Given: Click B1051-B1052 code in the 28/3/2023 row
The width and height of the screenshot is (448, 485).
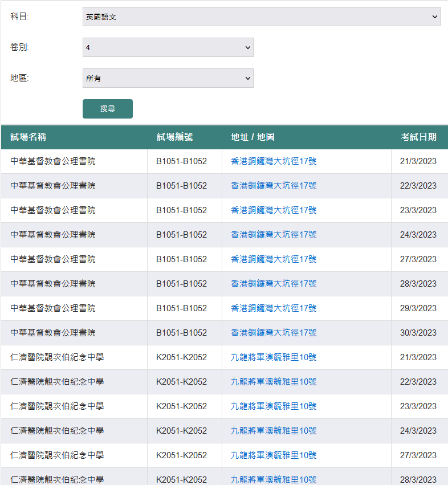Looking at the screenshot, I should pos(181,284).
